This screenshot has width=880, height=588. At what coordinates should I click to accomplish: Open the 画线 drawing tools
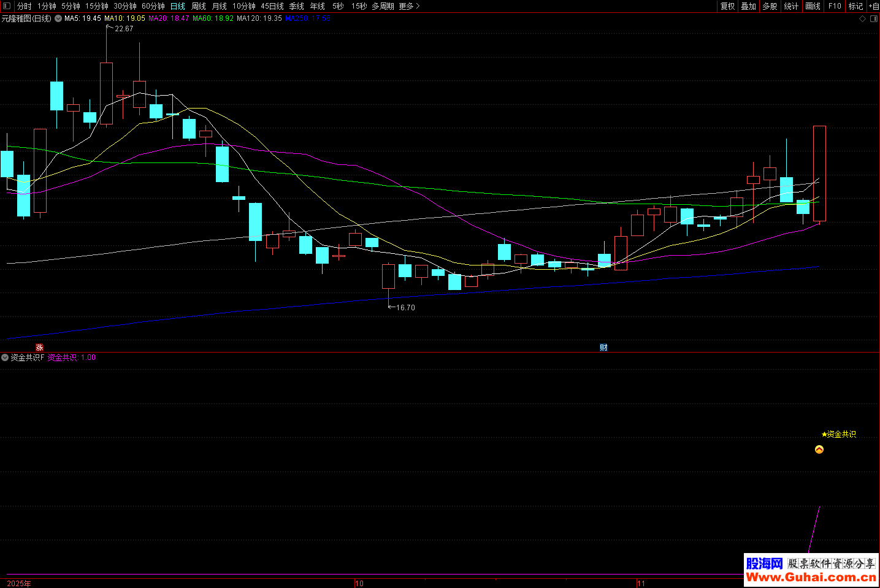coord(813,6)
